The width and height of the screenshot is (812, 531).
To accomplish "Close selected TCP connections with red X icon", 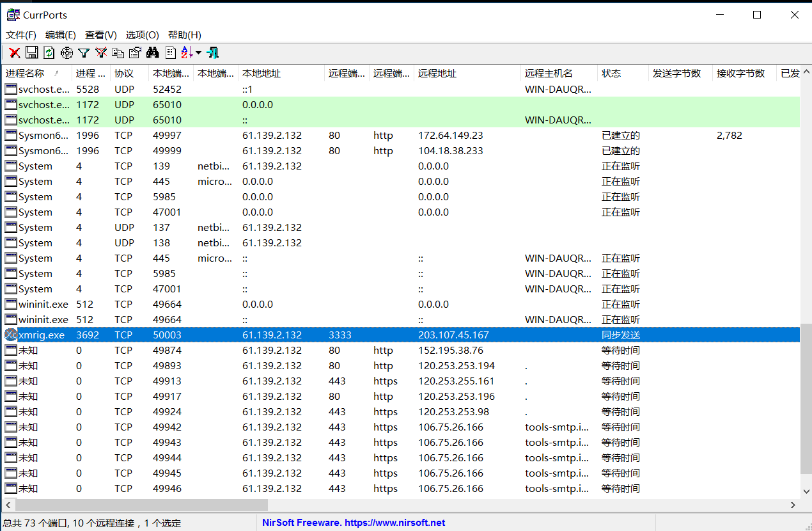I will point(15,53).
